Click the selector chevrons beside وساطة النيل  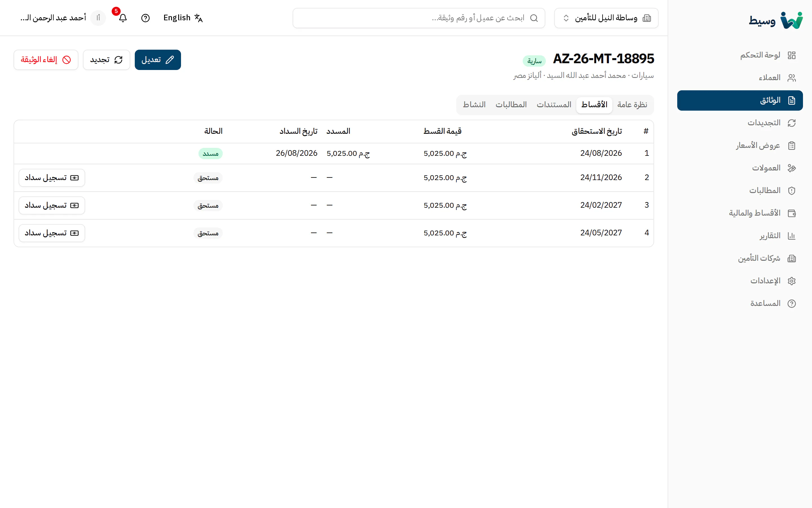pyautogui.click(x=566, y=18)
